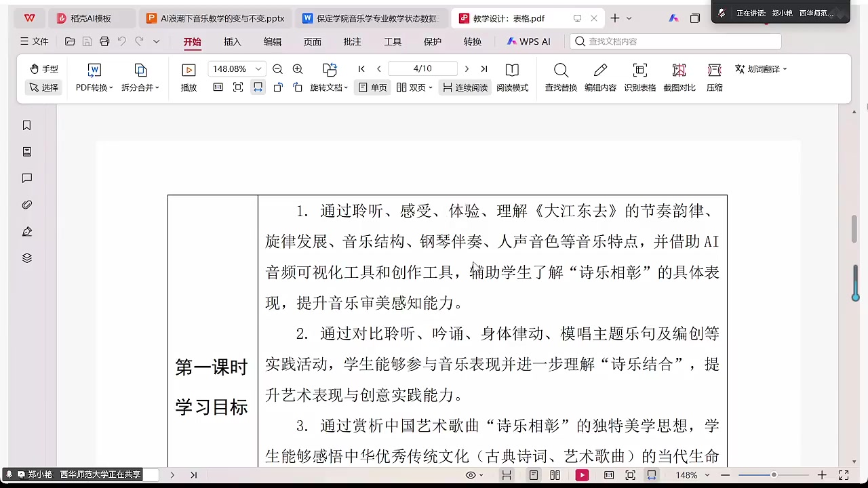Enable the Hand tool
868x488 pixels.
click(44, 69)
